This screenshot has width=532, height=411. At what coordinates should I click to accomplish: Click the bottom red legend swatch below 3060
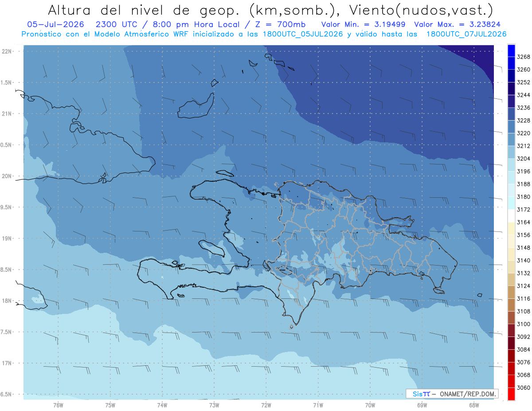(x=511, y=394)
